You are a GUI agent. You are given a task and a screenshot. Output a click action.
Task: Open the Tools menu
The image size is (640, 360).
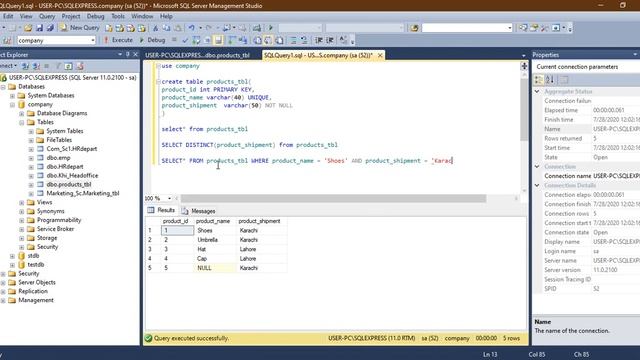(x=118, y=16)
